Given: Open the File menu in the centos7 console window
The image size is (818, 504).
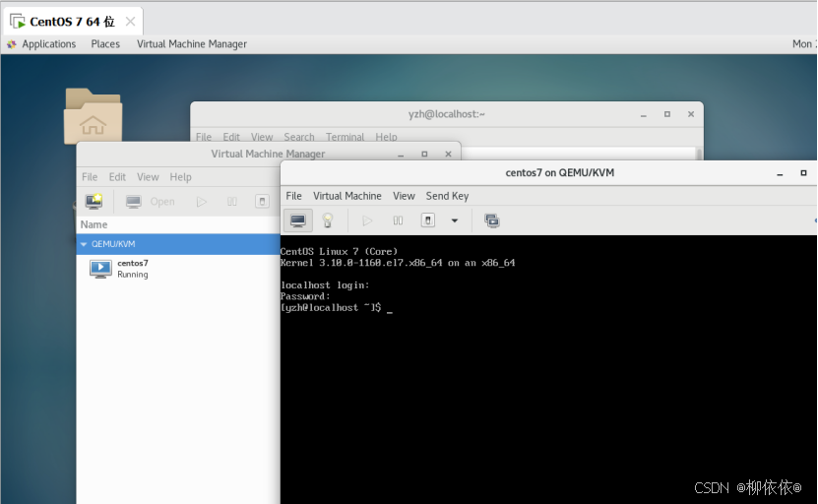Looking at the screenshot, I should (293, 196).
